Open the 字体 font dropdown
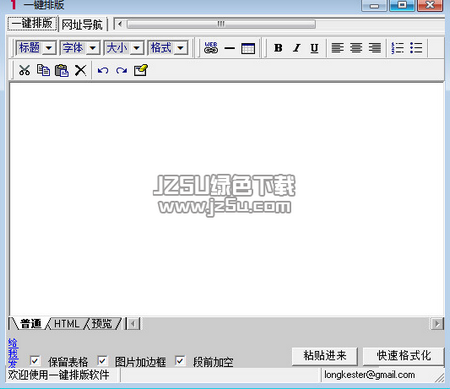This screenshot has width=450, height=389. pyautogui.click(x=80, y=48)
